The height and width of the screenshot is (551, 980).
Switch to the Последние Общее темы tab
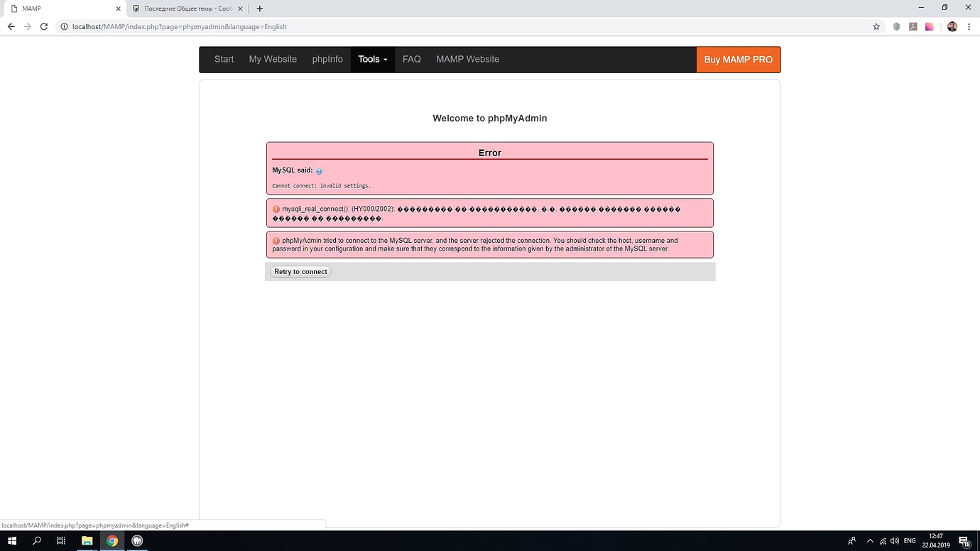[x=188, y=9]
